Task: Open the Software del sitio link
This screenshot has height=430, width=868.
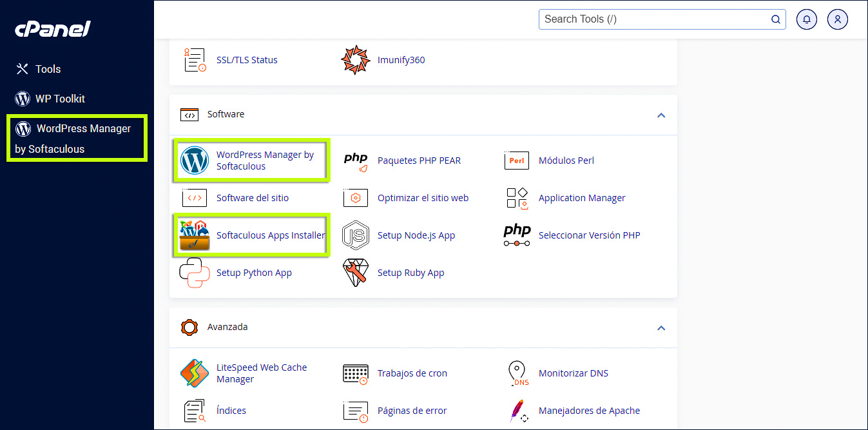Action: click(x=253, y=198)
